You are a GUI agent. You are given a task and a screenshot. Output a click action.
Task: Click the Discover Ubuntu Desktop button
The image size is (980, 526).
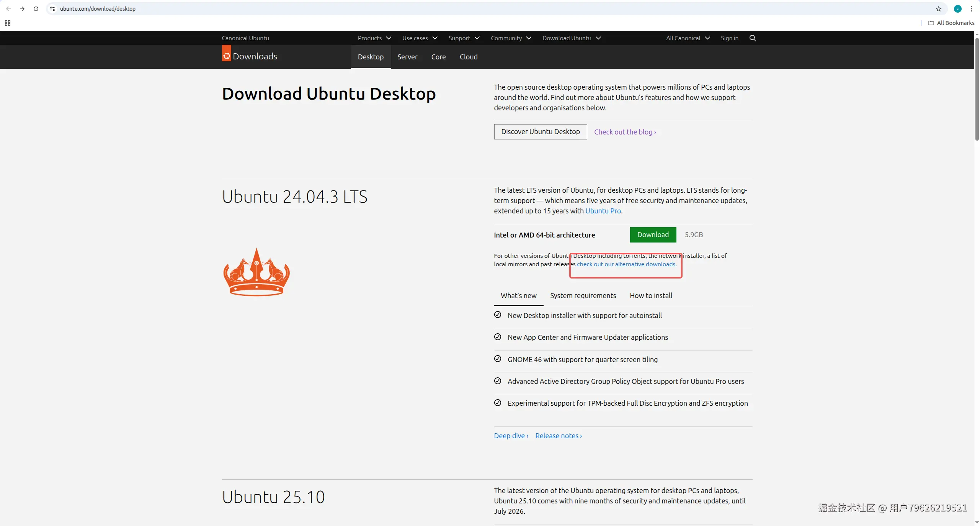pyautogui.click(x=540, y=131)
